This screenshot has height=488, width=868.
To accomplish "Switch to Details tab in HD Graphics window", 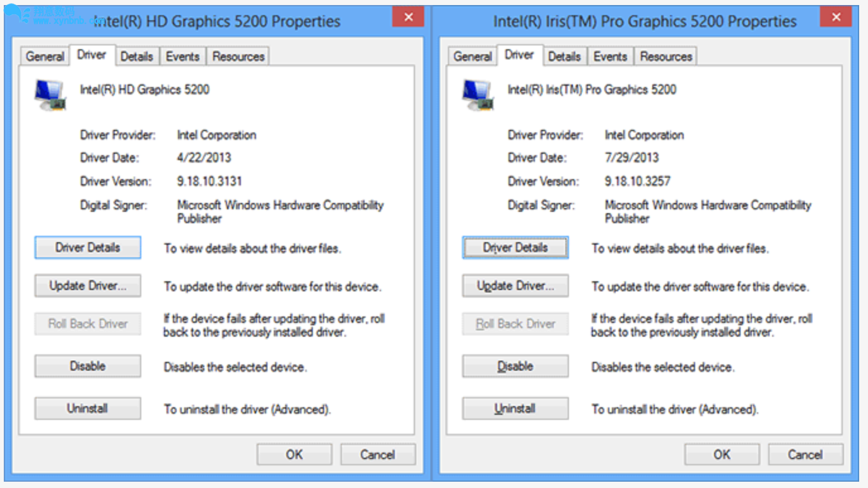I will click(137, 56).
